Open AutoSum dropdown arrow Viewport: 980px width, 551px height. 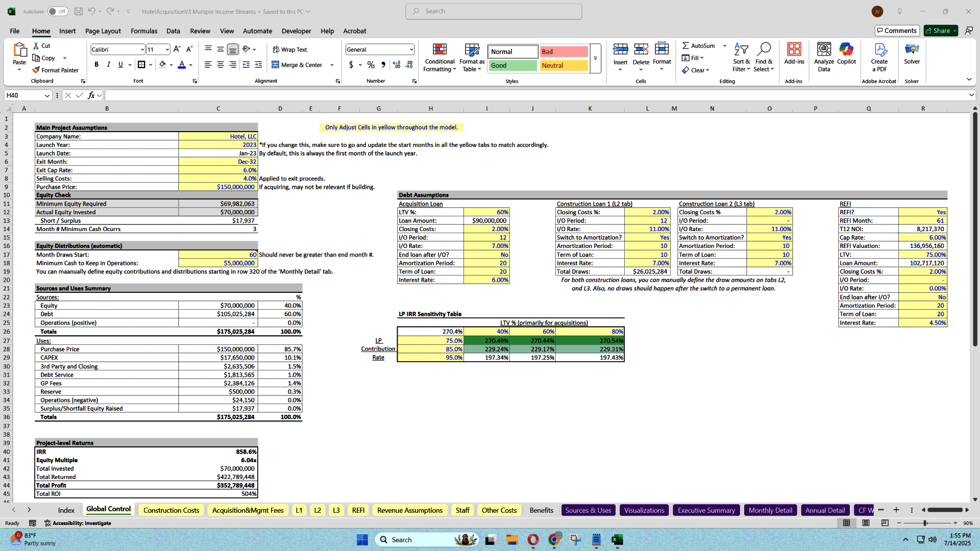coord(725,46)
